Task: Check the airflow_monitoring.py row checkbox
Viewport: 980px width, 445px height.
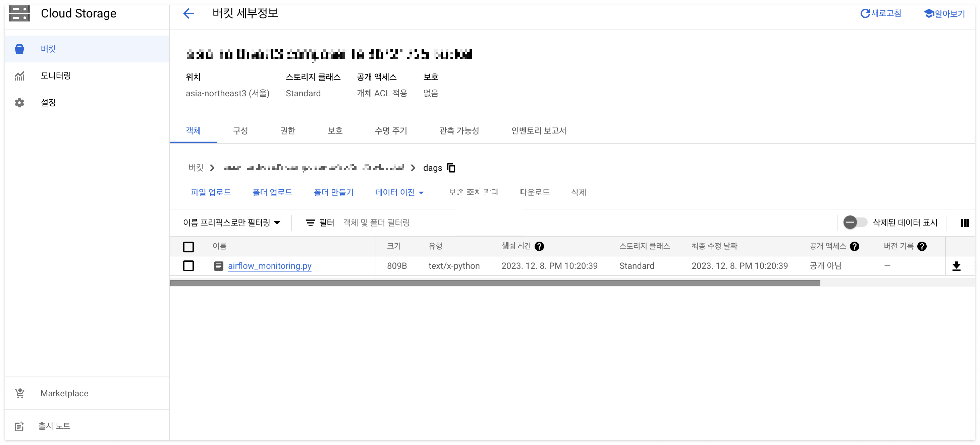Action: 188,266
